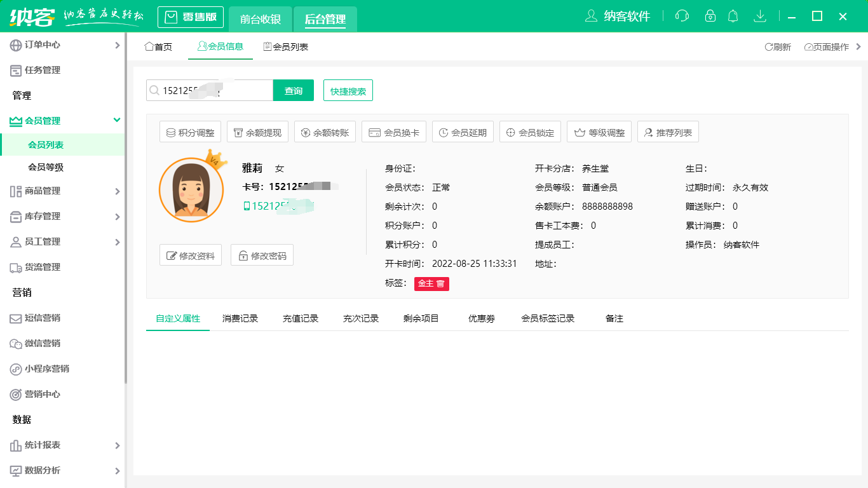The width and height of the screenshot is (868, 488).
Task: Collapse the 会员管理 sidebar section
Action: pos(64,121)
